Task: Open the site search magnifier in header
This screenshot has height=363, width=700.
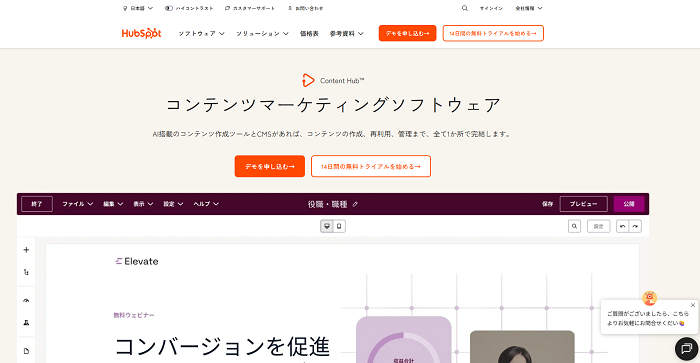Action: 465,8
